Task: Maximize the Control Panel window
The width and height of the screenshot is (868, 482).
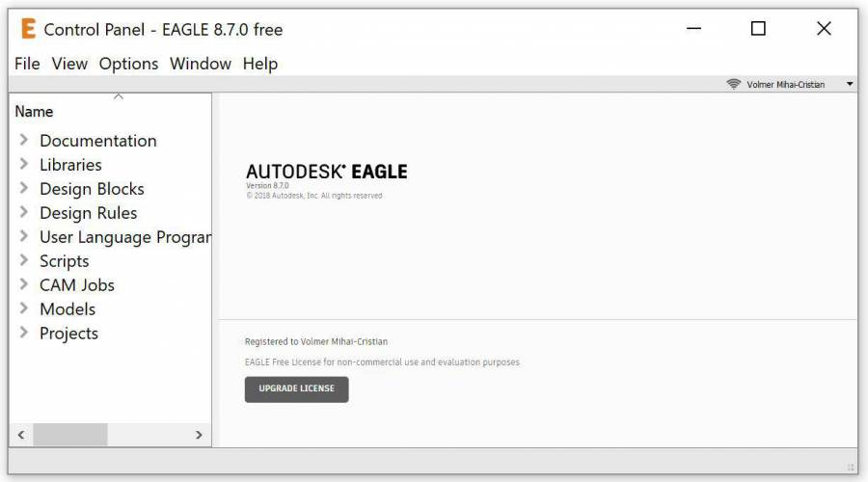Action: 758,28
